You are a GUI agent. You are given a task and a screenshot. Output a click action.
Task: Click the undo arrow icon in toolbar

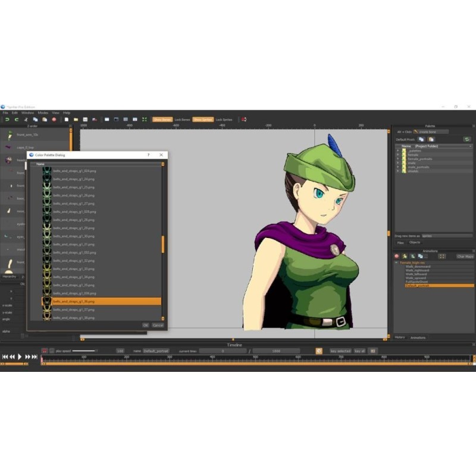pyautogui.click(x=7, y=120)
